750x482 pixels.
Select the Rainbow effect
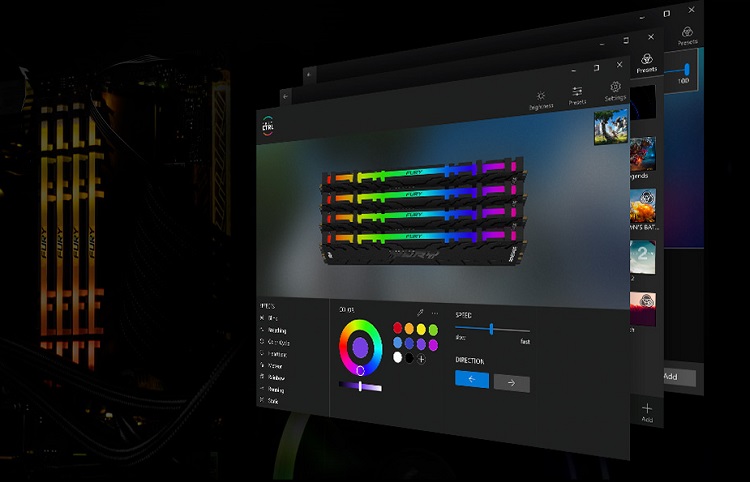point(272,378)
